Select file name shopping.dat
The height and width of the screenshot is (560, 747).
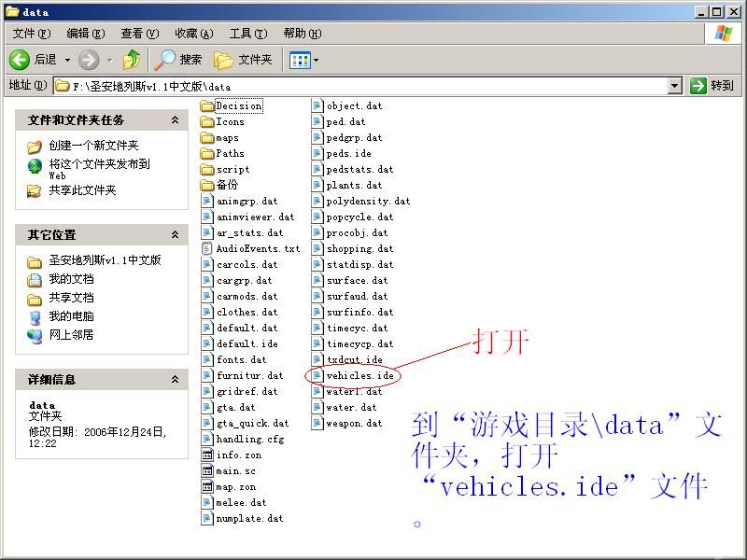click(x=359, y=248)
